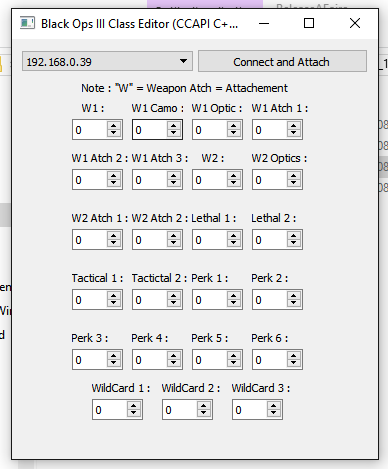Screen dimensions: 388x469
Task: Click the W1 weapon input field
Action: click(89, 130)
